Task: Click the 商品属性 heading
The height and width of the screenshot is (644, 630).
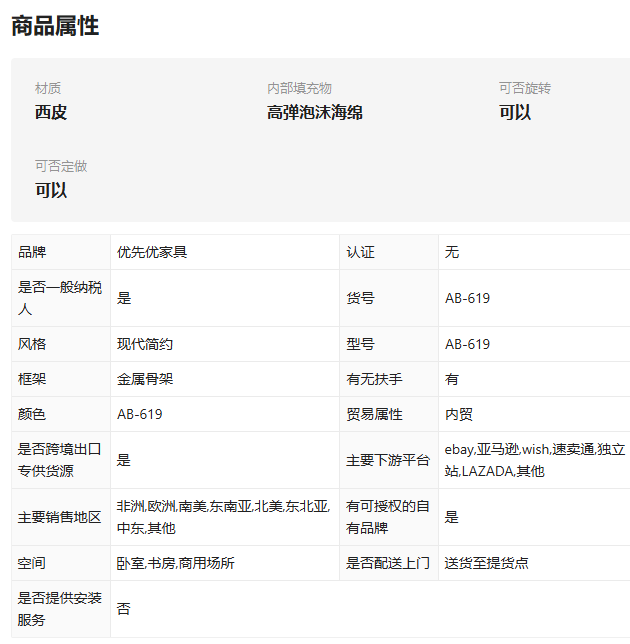Action: [55, 26]
